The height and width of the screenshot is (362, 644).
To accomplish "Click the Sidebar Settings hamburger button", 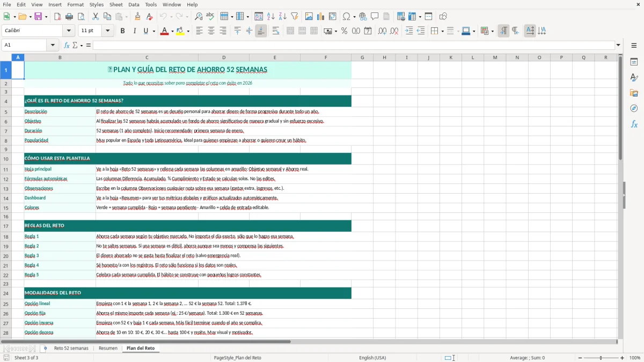I will click(x=634, y=46).
